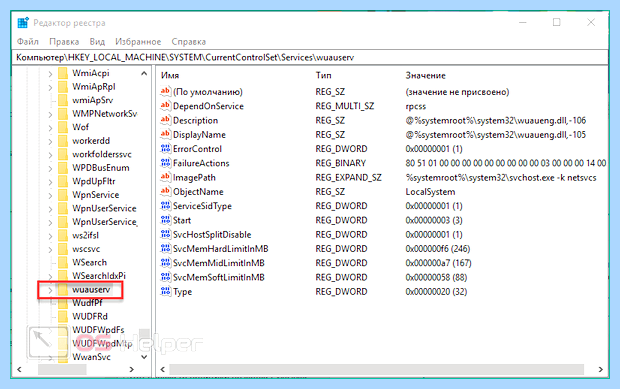
Task: Select the WUDFWpdFs key in the tree
Action: click(98, 330)
